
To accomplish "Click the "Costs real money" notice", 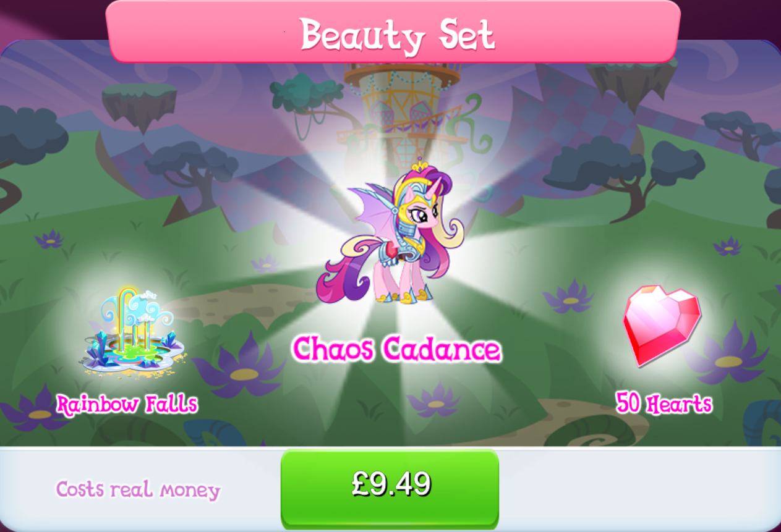I will tap(138, 490).
